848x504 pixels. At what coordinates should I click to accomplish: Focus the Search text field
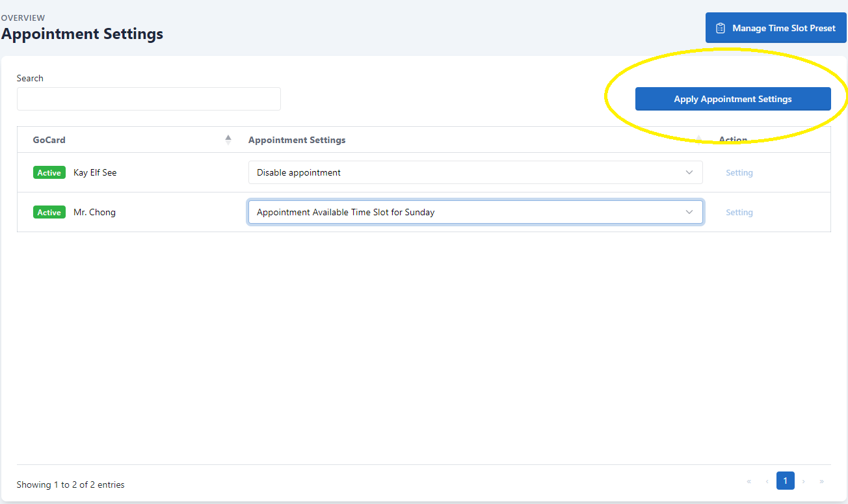pyautogui.click(x=148, y=99)
